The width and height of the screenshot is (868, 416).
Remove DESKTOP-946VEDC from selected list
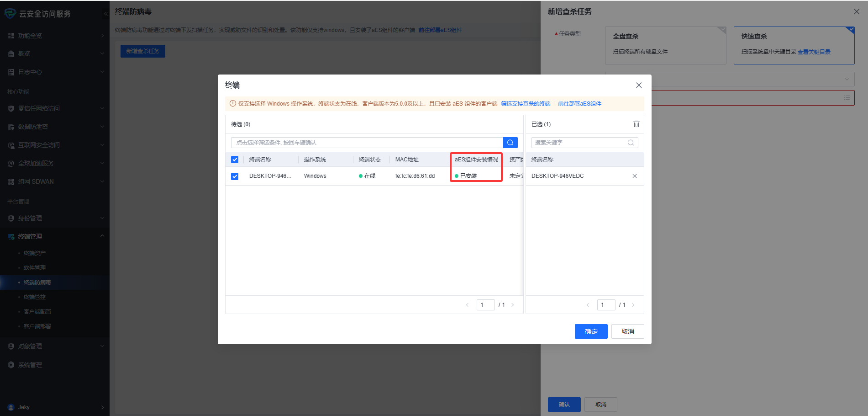pyautogui.click(x=634, y=176)
